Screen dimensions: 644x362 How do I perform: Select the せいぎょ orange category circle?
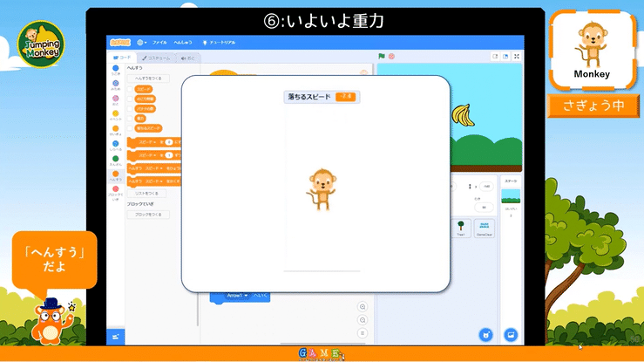(115, 128)
